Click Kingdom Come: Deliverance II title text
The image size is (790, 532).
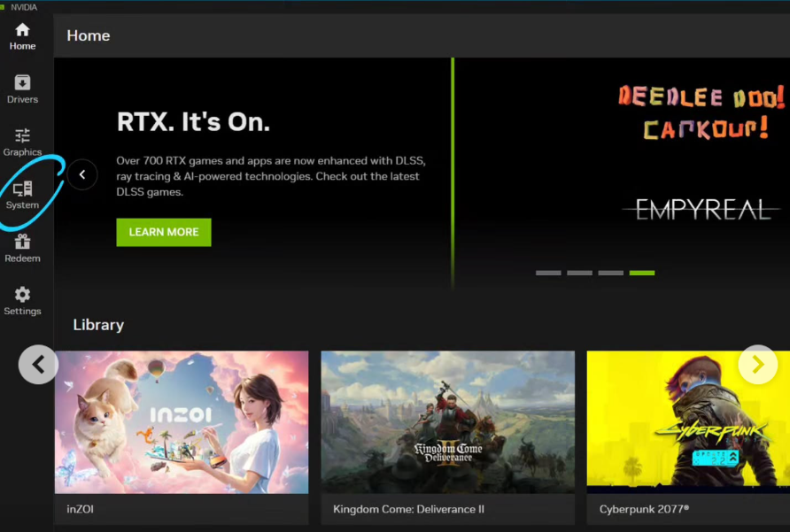408,509
